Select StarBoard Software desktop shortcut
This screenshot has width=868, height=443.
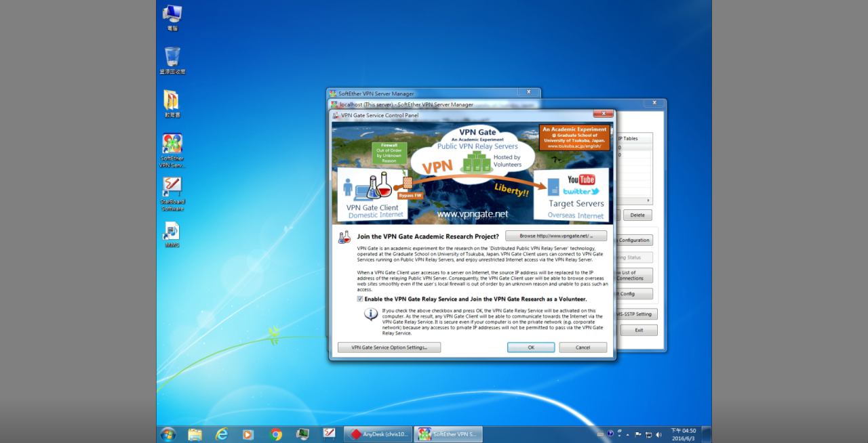pyautogui.click(x=172, y=194)
